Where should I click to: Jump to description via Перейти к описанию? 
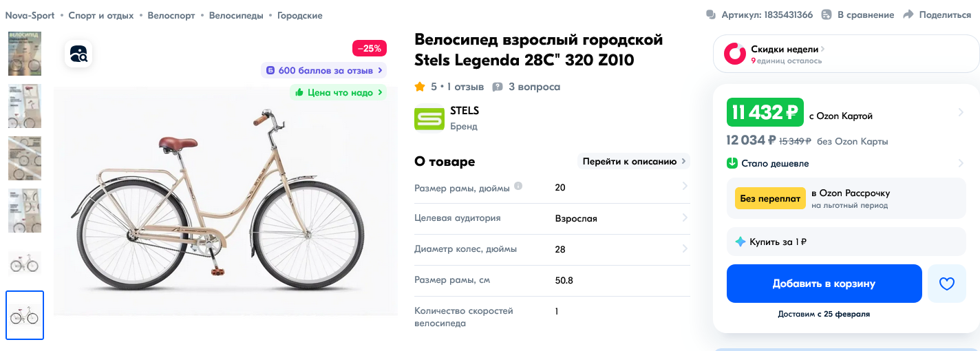click(634, 162)
